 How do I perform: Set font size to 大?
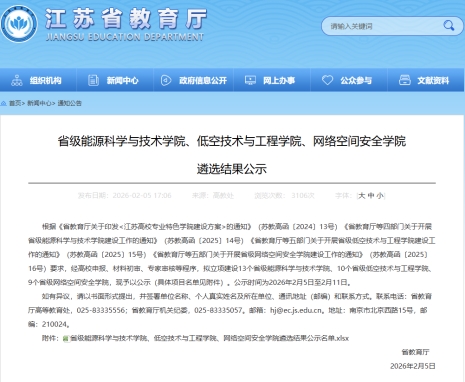pos(362,196)
